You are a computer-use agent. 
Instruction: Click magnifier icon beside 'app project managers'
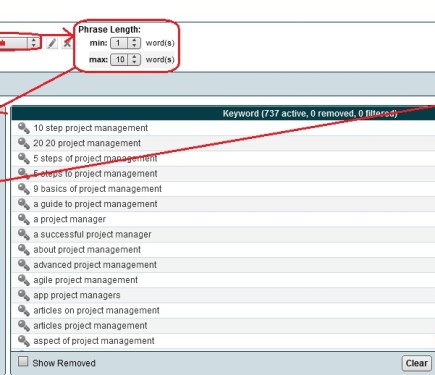pos(24,295)
